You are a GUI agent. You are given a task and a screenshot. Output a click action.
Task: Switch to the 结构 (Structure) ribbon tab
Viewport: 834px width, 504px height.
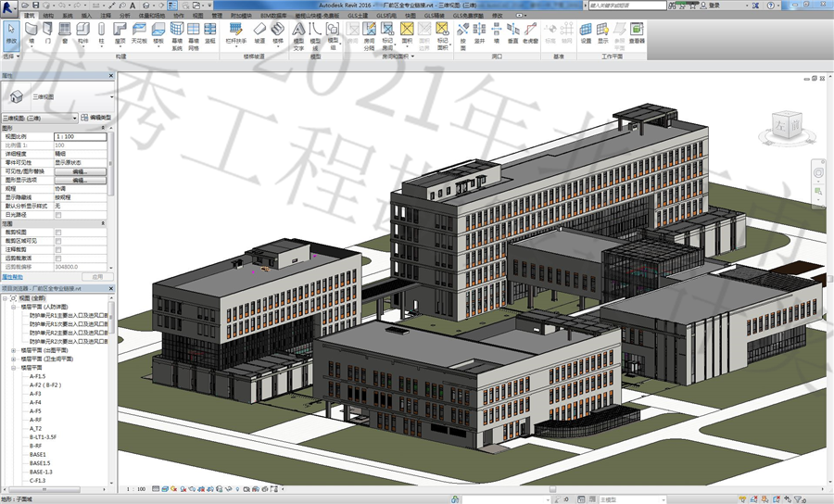pos(46,16)
